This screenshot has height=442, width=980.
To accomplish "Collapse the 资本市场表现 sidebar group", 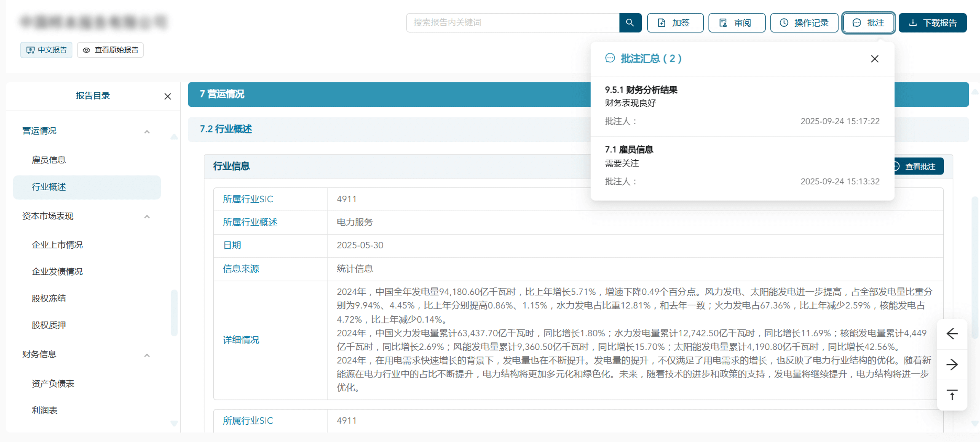I will click(147, 217).
